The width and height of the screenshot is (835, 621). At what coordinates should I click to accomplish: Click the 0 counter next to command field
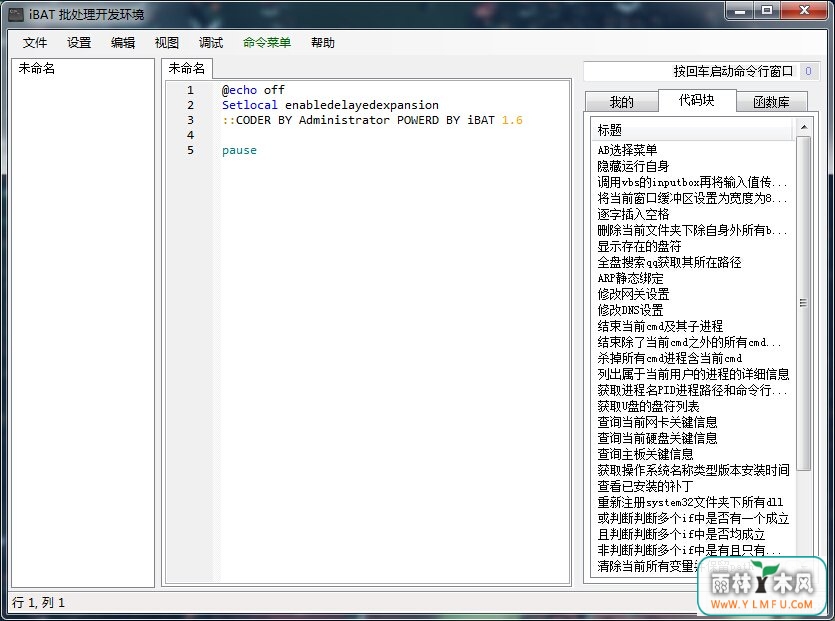(808, 71)
